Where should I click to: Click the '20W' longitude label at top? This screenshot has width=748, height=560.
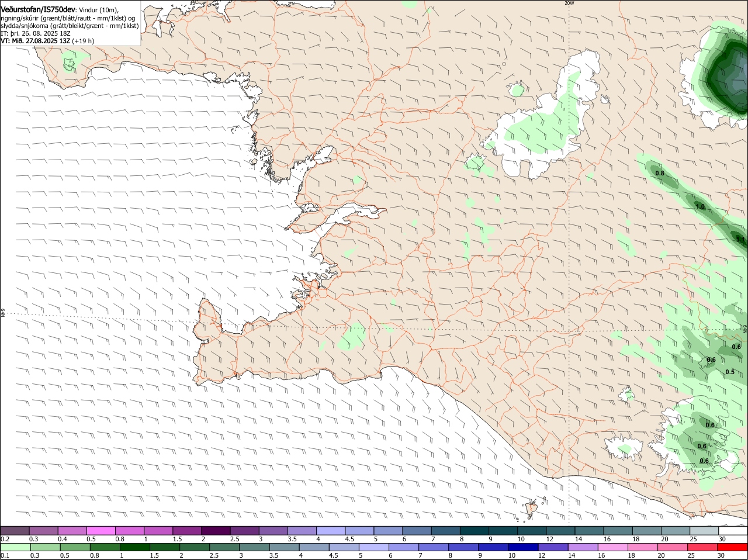[569, 3]
